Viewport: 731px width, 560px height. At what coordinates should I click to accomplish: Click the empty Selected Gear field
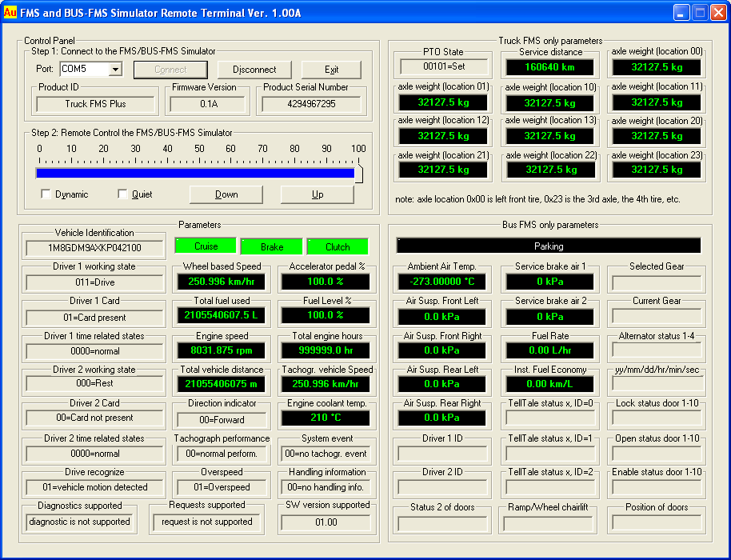point(657,282)
